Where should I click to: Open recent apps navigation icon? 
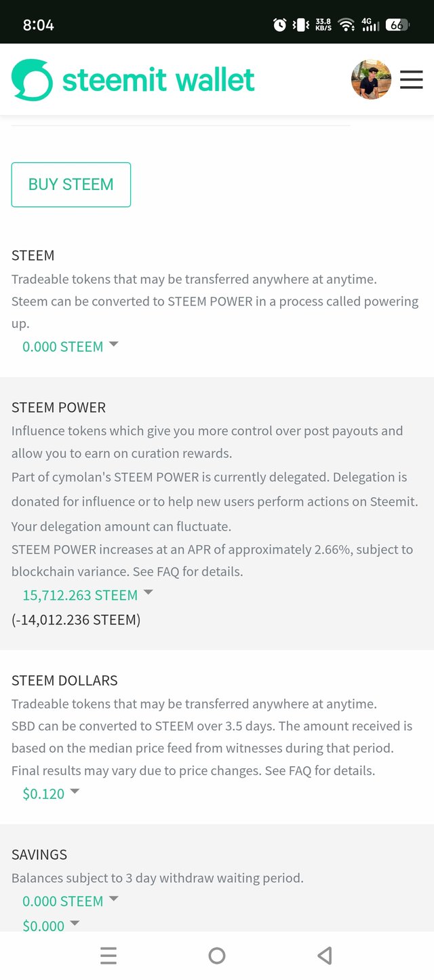108,956
